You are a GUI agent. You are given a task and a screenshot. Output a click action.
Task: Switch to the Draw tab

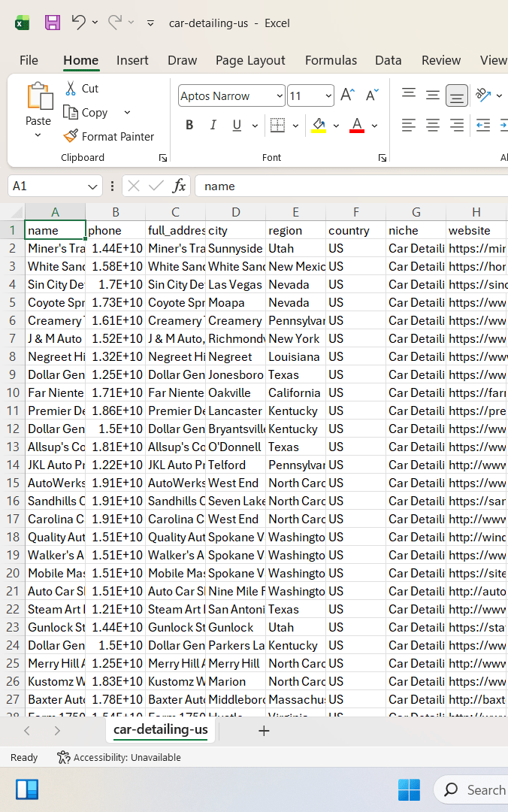[x=183, y=61]
